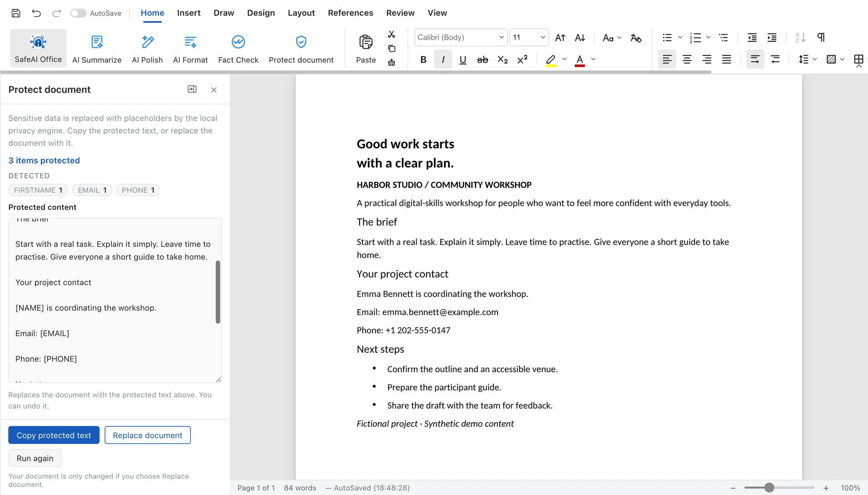The image size is (868, 495).
Task: Click Replace document button
Action: [x=147, y=435]
